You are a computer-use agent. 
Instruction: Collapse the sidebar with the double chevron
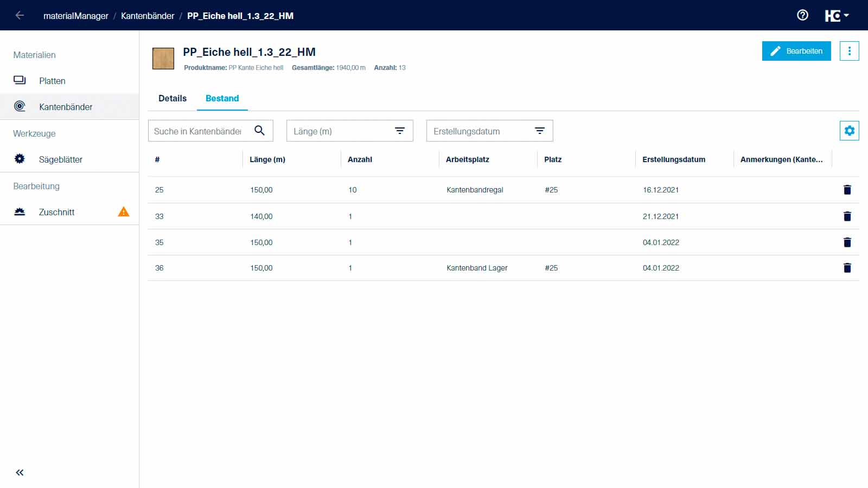pyautogui.click(x=20, y=472)
